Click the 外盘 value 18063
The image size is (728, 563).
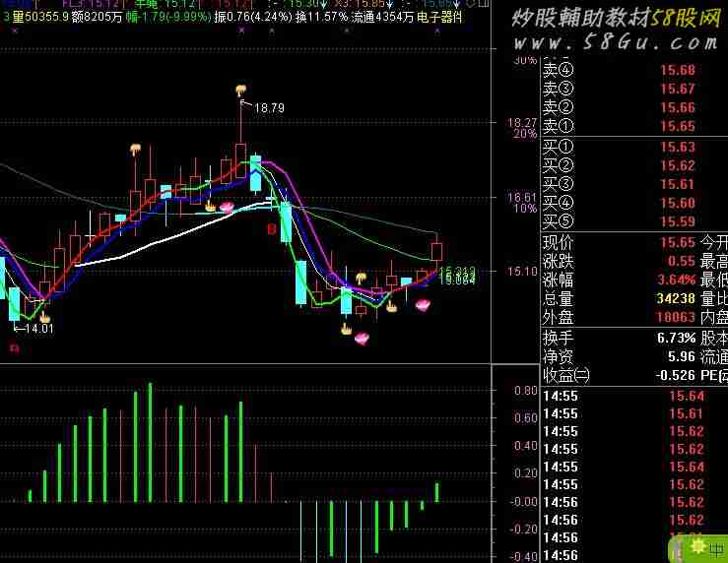pyautogui.click(x=676, y=317)
